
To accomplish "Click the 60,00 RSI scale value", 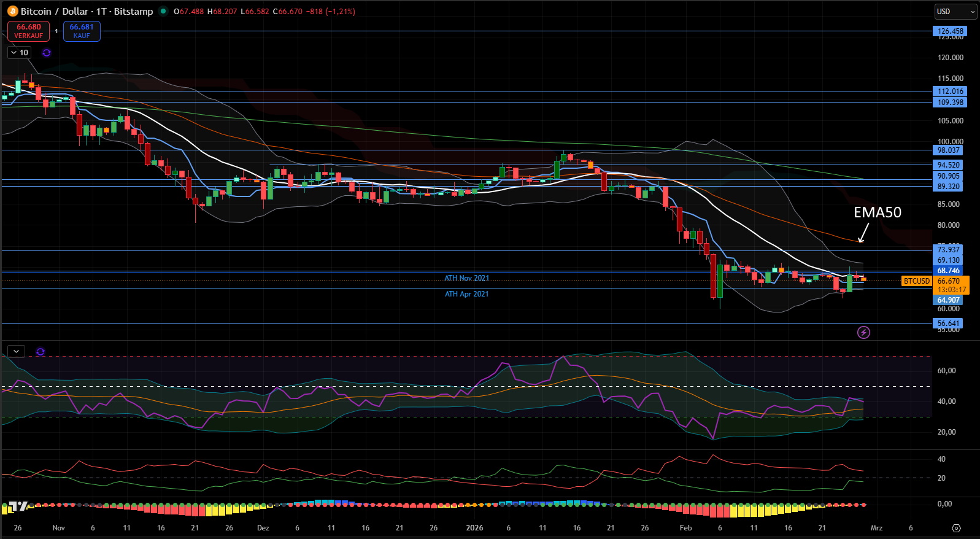I will 947,371.
